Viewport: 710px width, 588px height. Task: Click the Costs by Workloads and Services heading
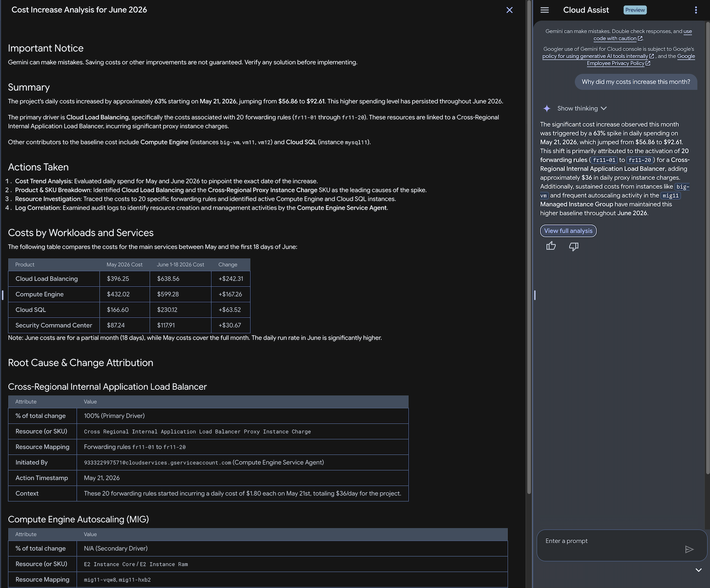(x=81, y=232)
